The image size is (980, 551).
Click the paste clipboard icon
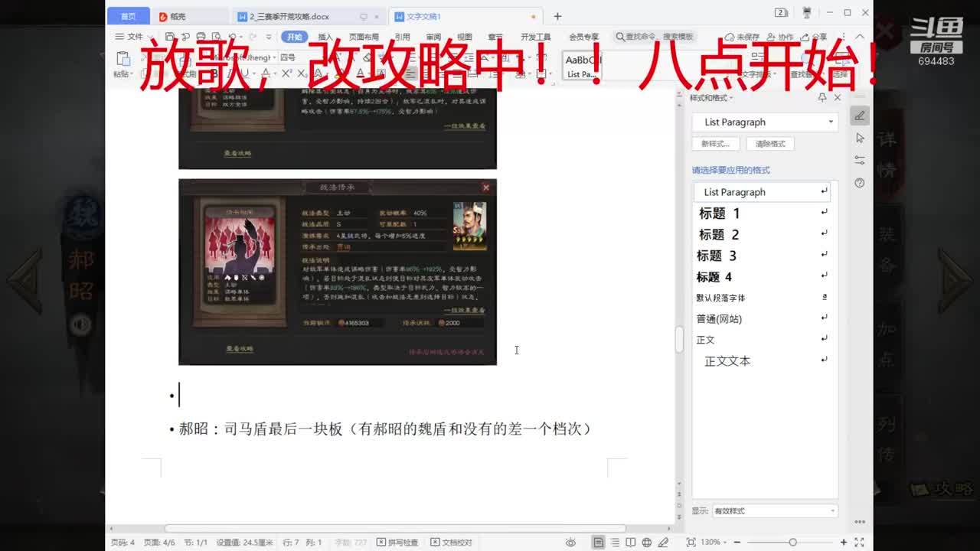tap(122, 59)
